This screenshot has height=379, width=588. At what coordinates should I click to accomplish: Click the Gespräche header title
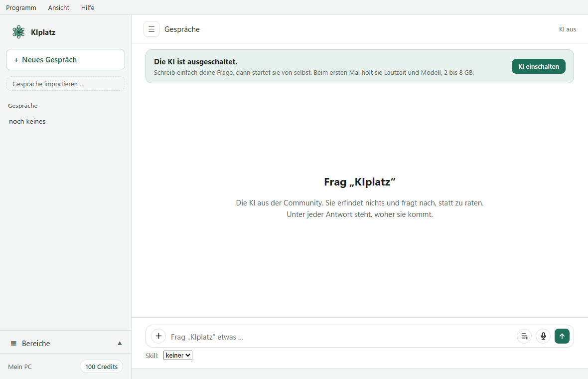point(182,29)
